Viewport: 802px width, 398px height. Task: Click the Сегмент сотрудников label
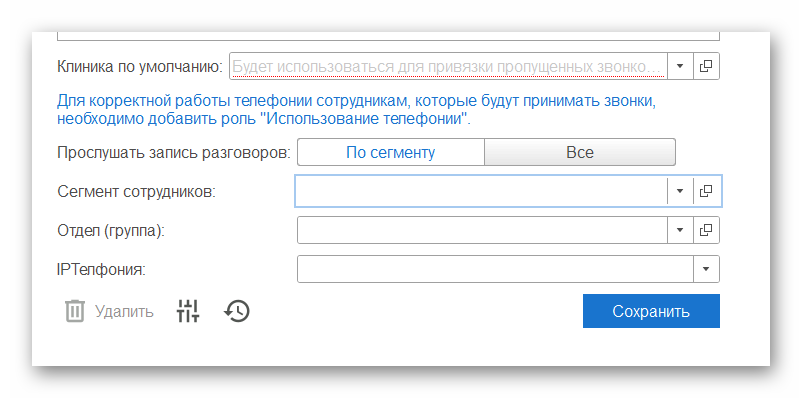[137, 192]
